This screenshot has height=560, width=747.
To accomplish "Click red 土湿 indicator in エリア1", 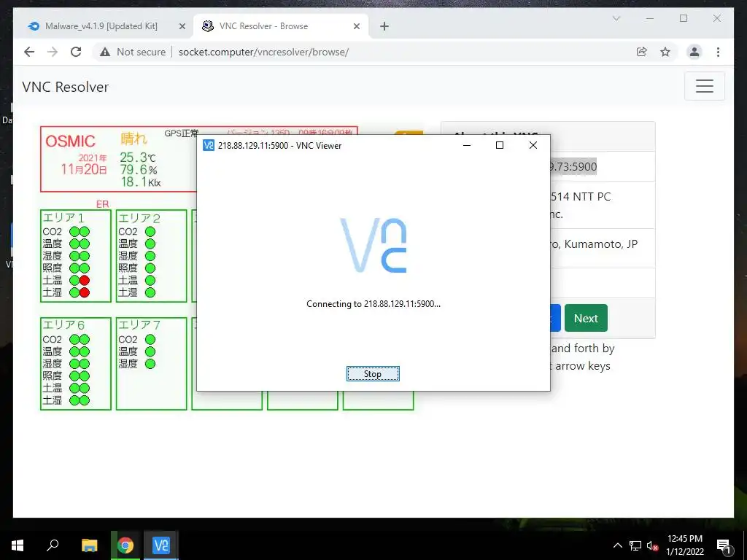I will (x=85, y=292).
